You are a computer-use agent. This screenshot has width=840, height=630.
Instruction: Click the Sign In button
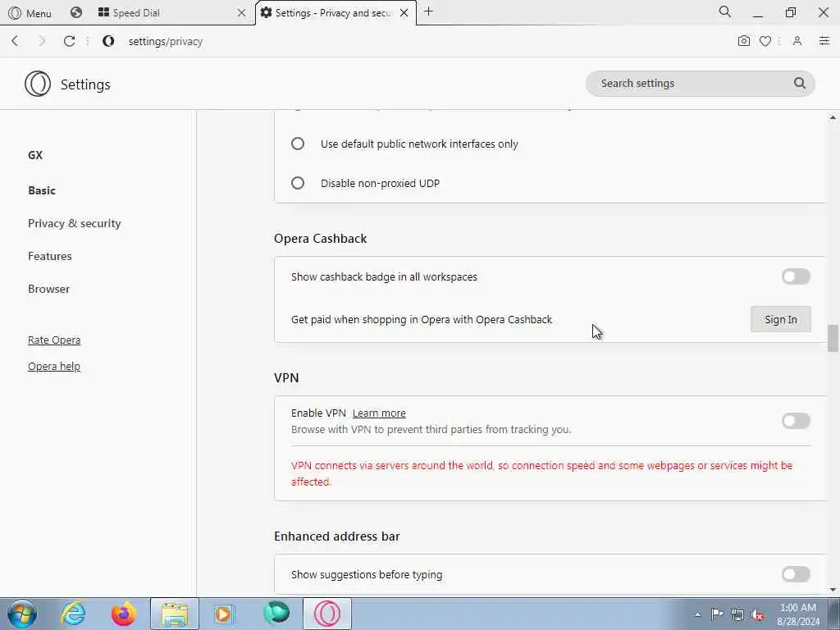(x=781, y=319)
